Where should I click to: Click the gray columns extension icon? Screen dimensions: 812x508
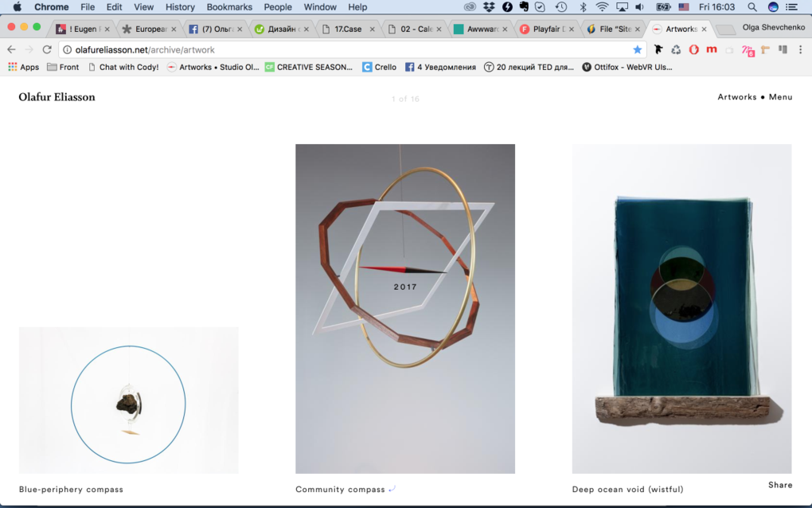coord(783,49)
